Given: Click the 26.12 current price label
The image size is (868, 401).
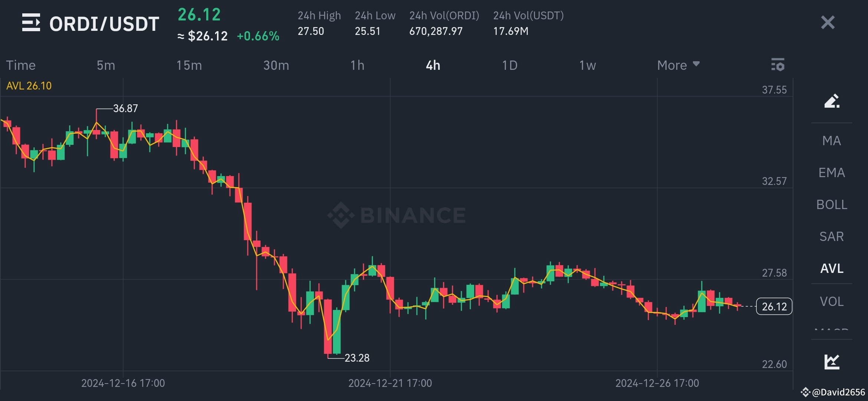Looking at the screenshot, I should click(199, 15).
